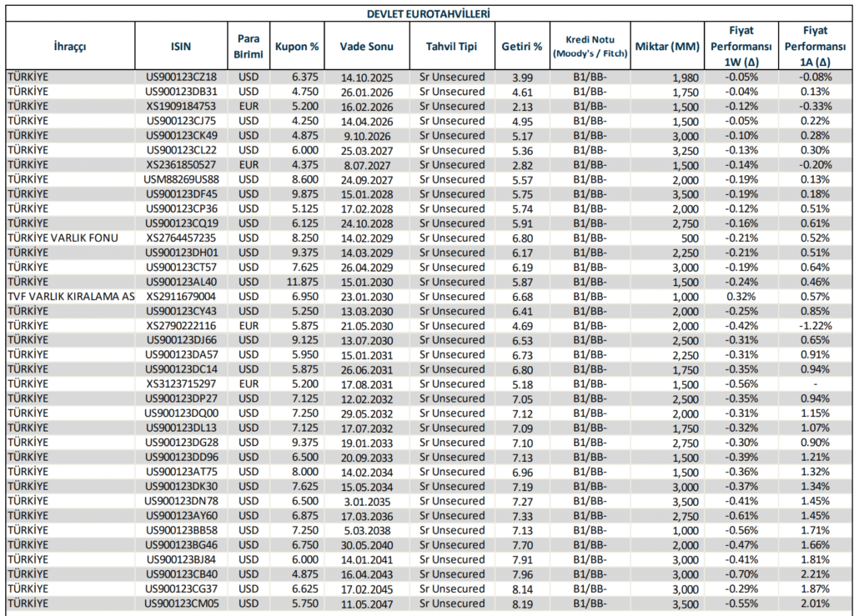The height and width of the screenshot is (616, 854).
Task: Select the Vade Sonu column header
Action: pyautogui.click(x=366, y=46)
